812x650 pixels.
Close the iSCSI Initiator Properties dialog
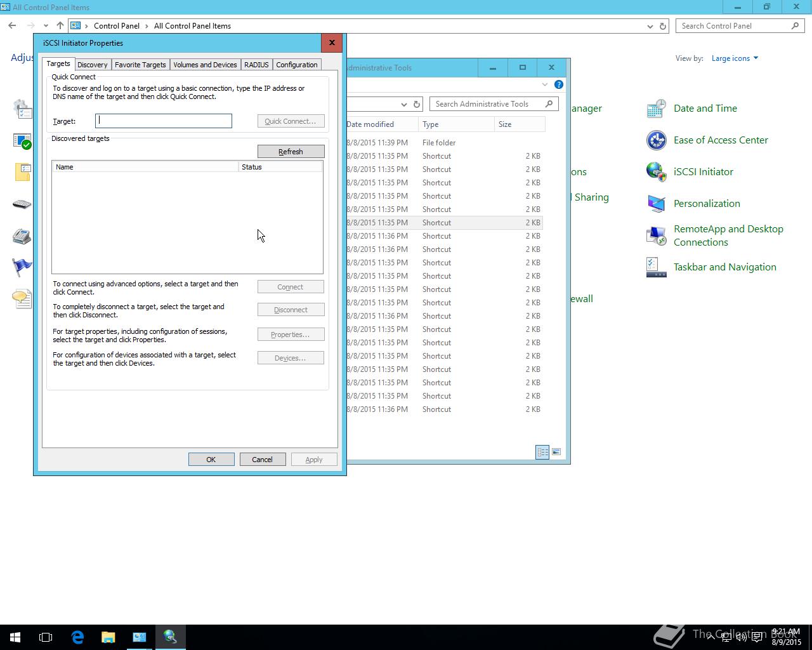coord(332,43)
